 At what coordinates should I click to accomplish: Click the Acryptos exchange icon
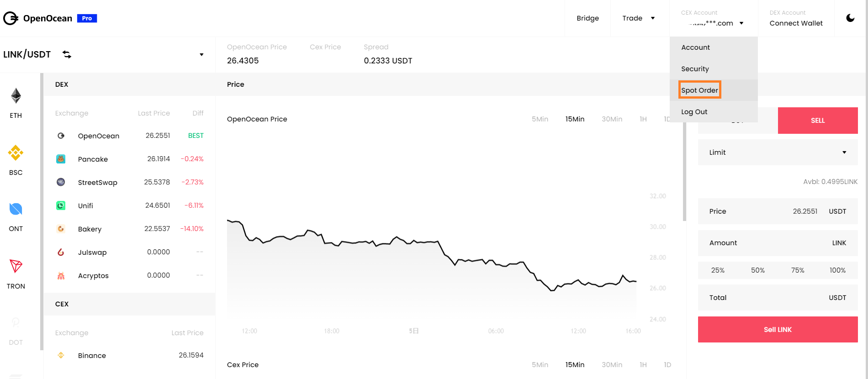click(61, 275)
